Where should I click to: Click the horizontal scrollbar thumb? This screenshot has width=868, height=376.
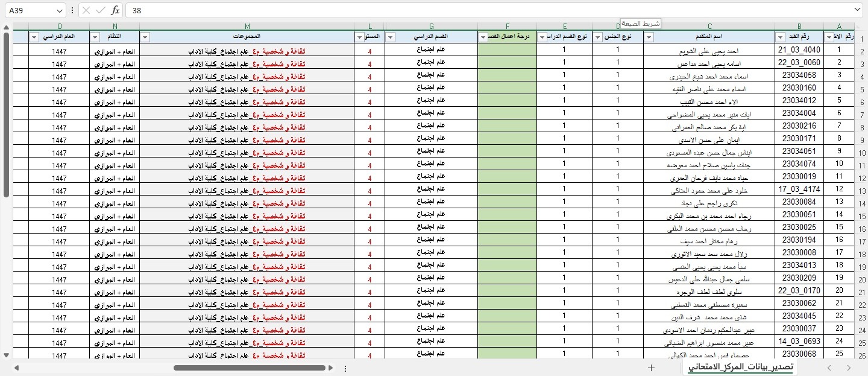click(x=250, y=368)
